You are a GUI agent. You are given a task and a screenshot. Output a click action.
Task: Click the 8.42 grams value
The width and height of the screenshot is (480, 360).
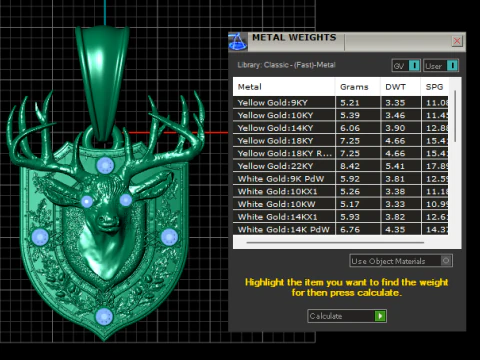pyautogui.click(x=350, y=166)
